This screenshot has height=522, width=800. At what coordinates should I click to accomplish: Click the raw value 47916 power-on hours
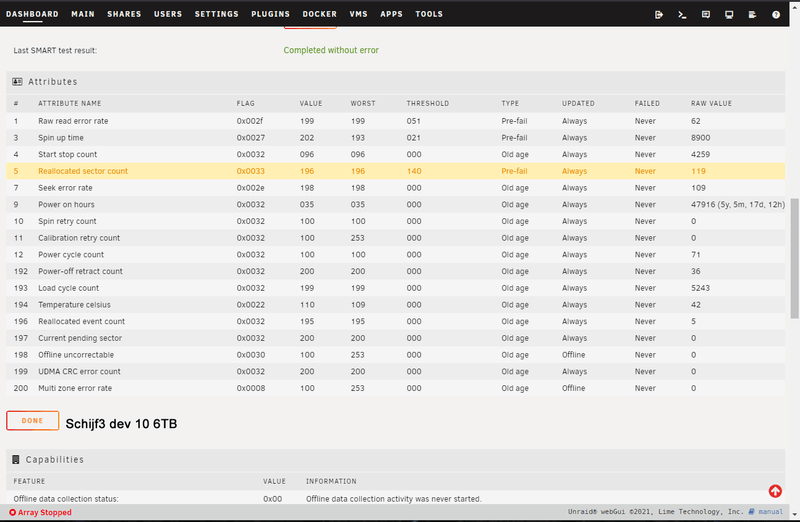[738, 205]
